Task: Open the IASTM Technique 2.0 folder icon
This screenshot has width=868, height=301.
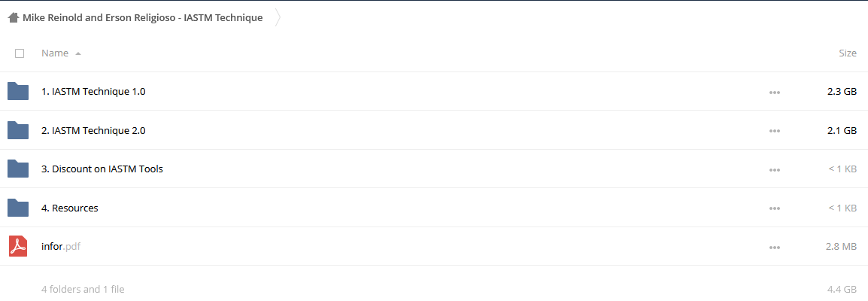Action: [18, 130]
